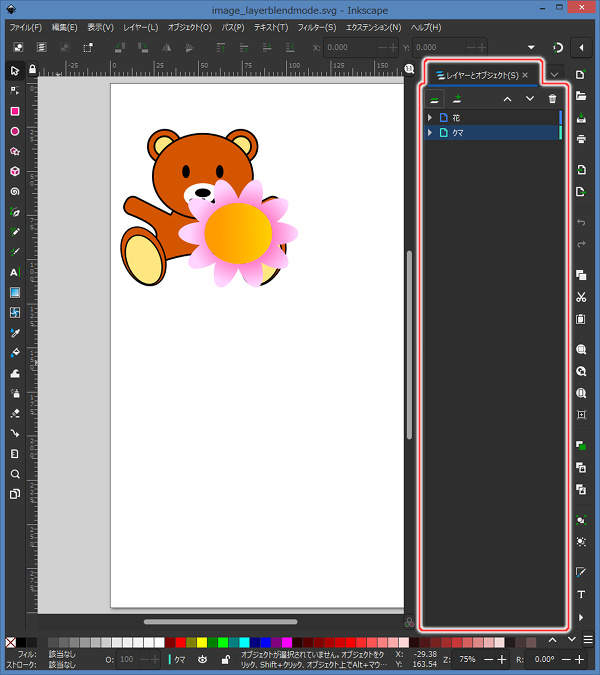Select the Spiral tool
The height and width of the screenshot is (675, 600).
[15, 191]
